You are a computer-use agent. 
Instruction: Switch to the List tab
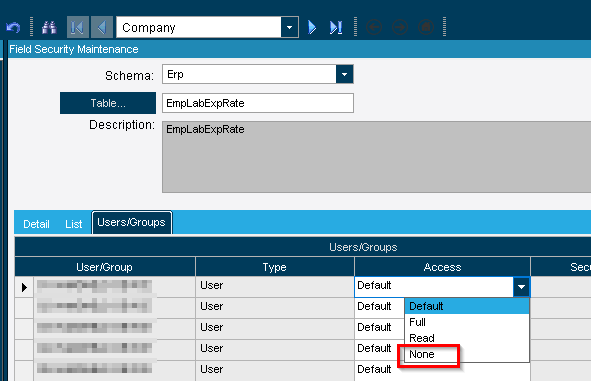click(73, 224)
